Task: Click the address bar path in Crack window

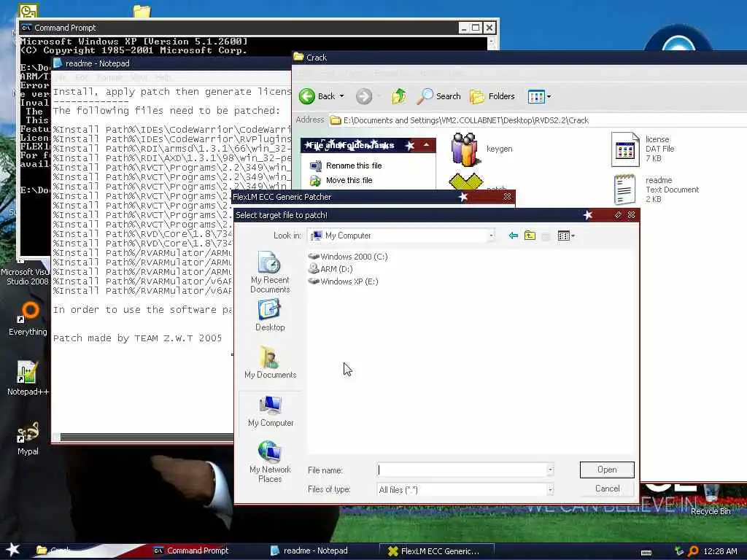Action: point(466,120)
